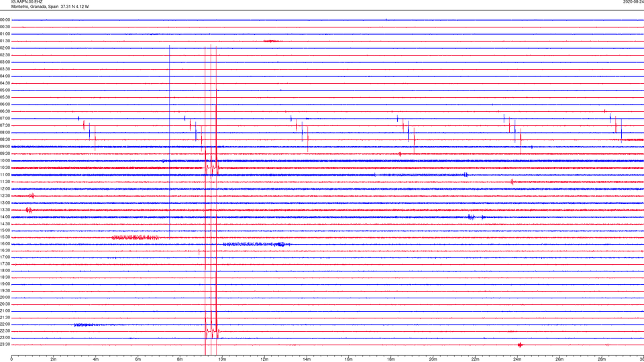Click the "4m" x-axis tick label
The image size is (644, 362).
click(96, 359)
